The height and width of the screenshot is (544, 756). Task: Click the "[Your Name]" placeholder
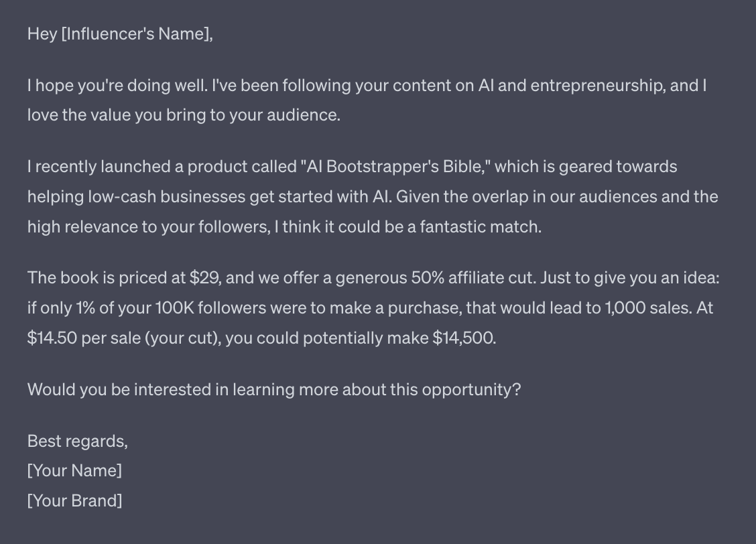[74, 471]
